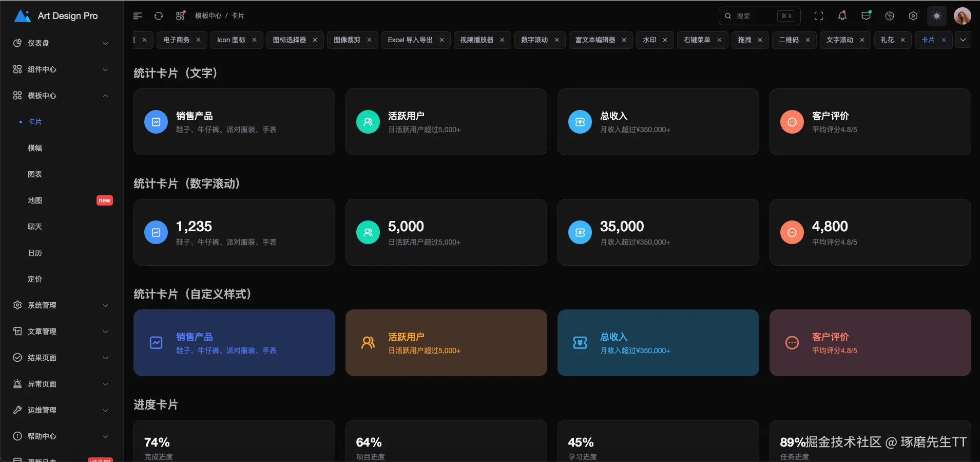Viewport: 980px width, 462px height.
Task: Expand the 文章管理 menu
Action: 62,331
